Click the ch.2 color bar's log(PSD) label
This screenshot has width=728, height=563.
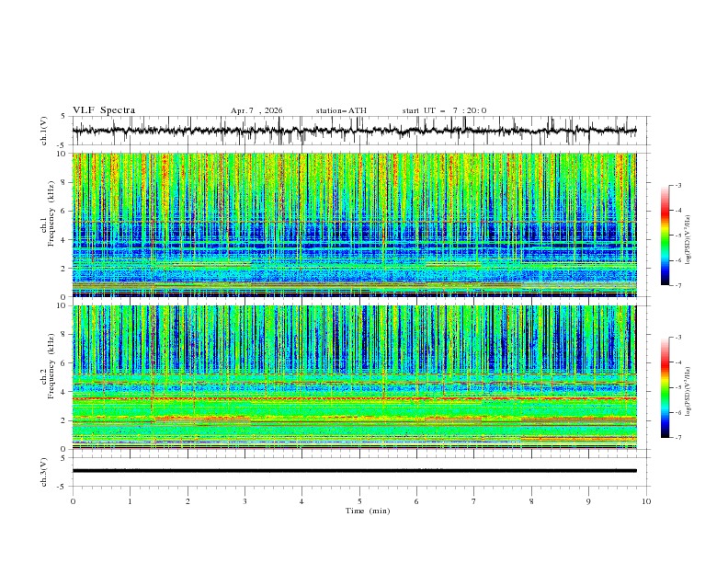point(688,391)
